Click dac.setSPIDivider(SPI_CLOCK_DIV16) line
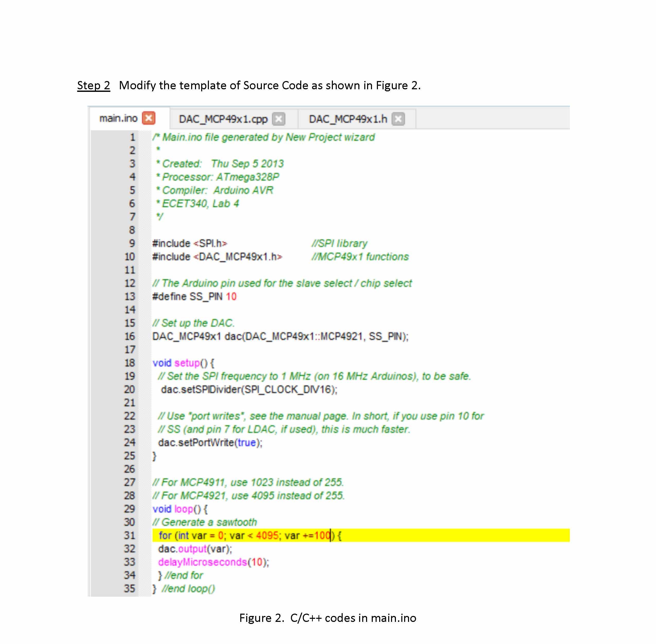 tap(249, 390)
